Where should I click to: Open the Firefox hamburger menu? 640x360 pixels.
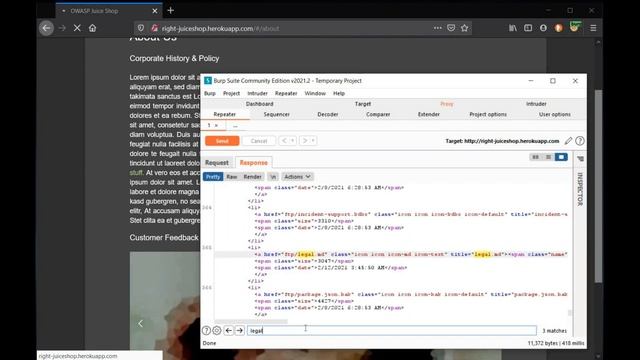[x=593, y=28]
